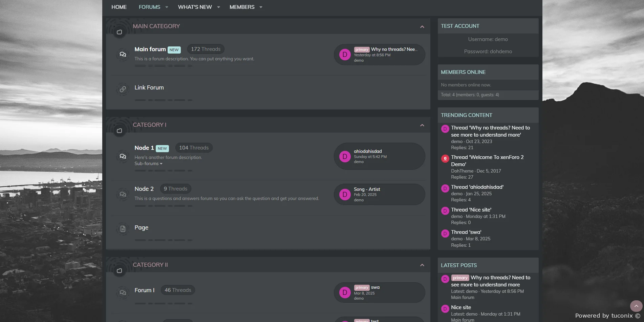Open 'Why no threads? Nee...' in Main forum
This screenshot has height=322, width=644.
394,49
